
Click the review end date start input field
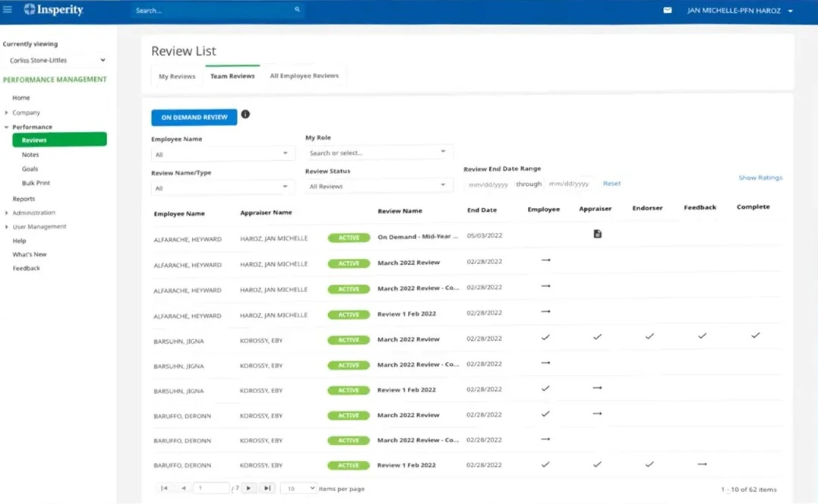tap(489, 184)
